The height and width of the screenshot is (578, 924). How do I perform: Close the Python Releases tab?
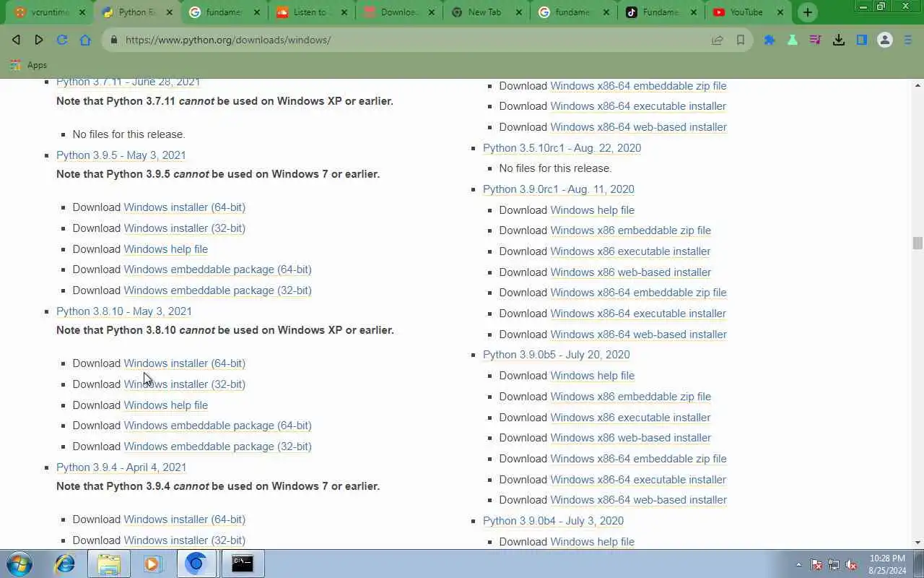tap(170, 12)
